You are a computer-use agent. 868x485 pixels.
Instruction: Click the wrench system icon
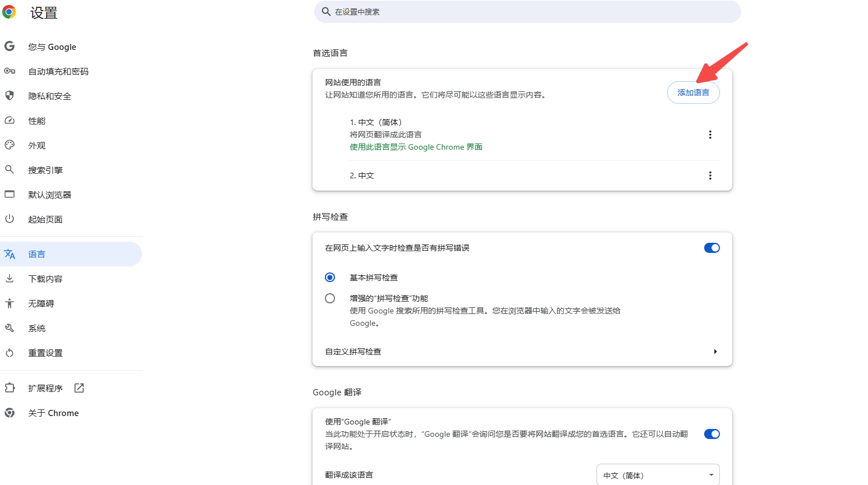point(10,328)
